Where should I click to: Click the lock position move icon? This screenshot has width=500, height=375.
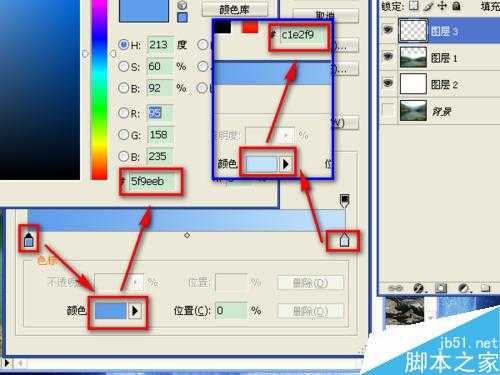(x=442, y=6)
